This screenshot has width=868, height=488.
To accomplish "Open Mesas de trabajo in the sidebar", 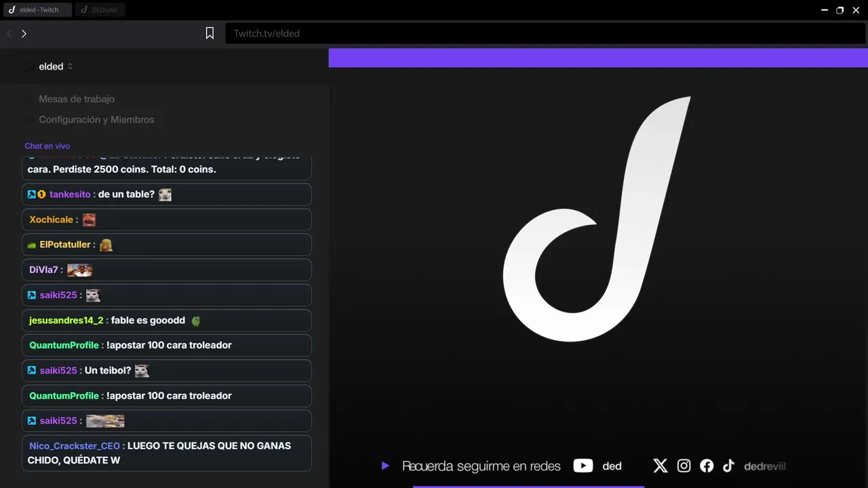I will pos(77,99).
